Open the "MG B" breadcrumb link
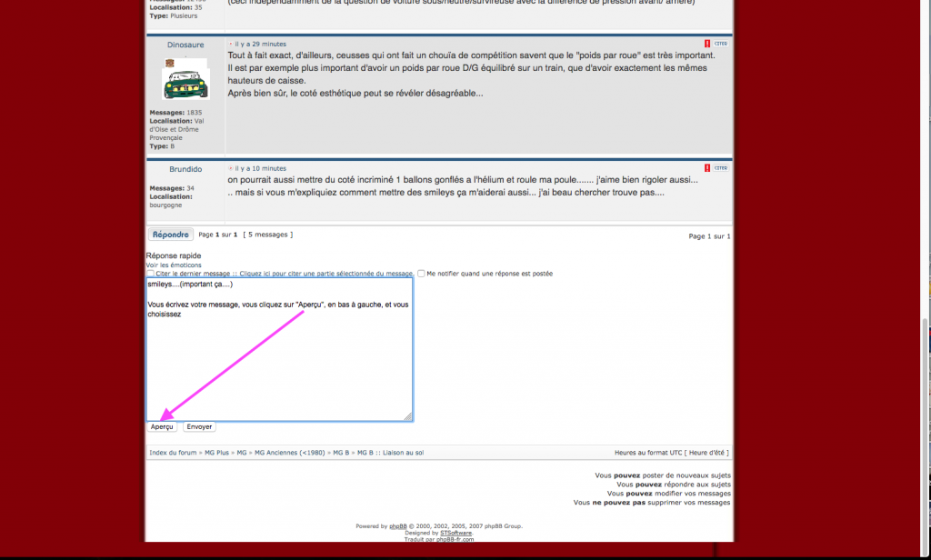The height and width of the screenshot is (560, 931). pyautogui.click(x=341, y=453)
